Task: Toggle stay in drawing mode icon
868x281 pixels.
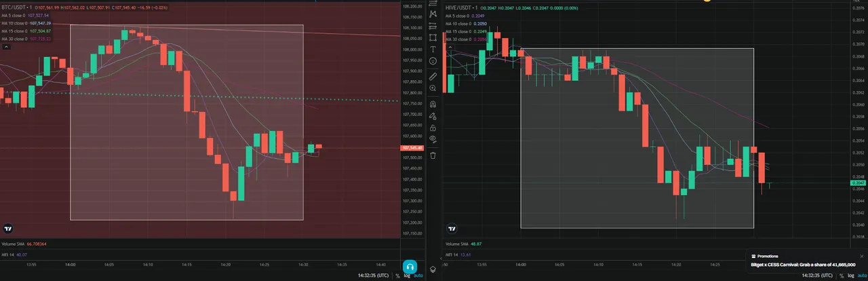Action: (433, 116)
